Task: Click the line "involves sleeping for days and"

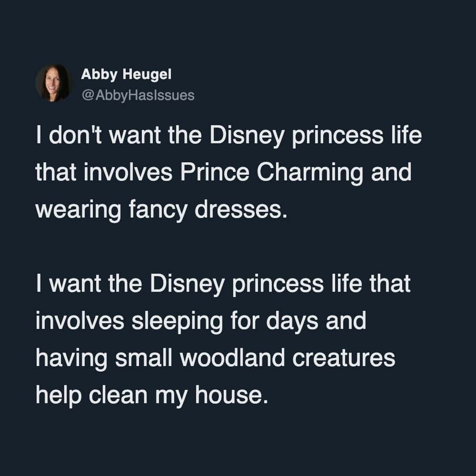Action: tap(200, 320)
